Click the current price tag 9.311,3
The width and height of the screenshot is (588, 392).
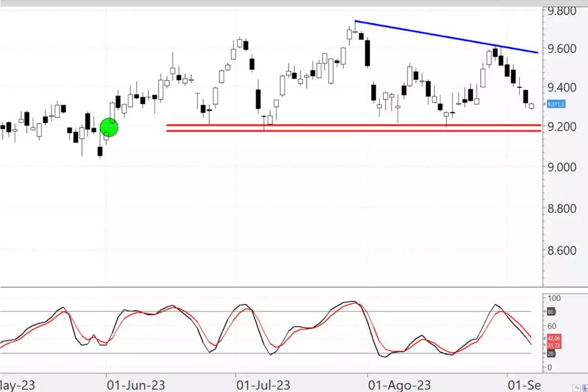click(x=556, y=105)
